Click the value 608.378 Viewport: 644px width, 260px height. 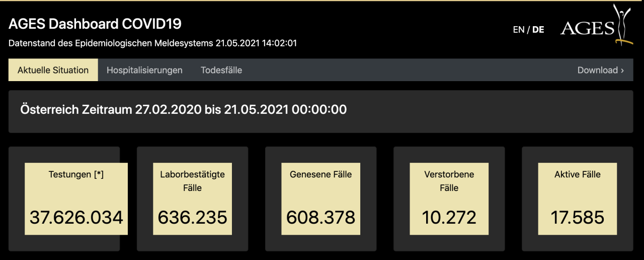(x=321, y=217)
